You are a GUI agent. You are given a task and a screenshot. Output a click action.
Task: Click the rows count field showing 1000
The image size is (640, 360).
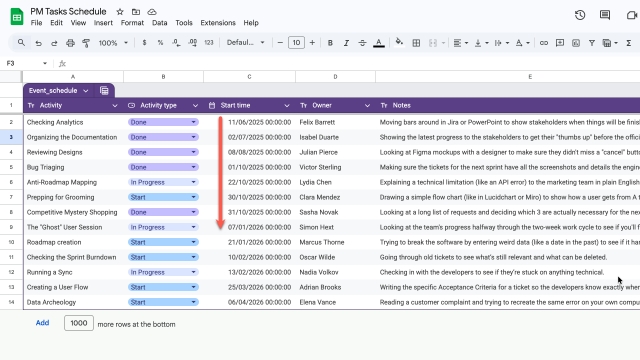(79, 323)
